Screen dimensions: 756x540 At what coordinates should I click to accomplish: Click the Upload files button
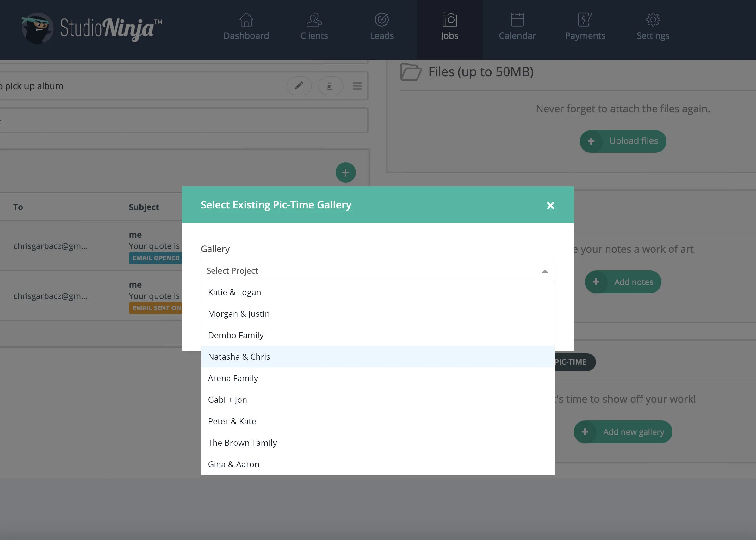(x=623, y=141)
